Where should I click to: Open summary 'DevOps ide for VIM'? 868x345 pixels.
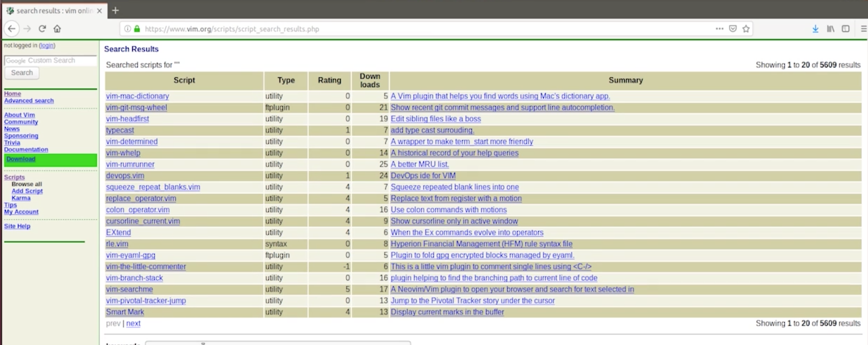423,176
